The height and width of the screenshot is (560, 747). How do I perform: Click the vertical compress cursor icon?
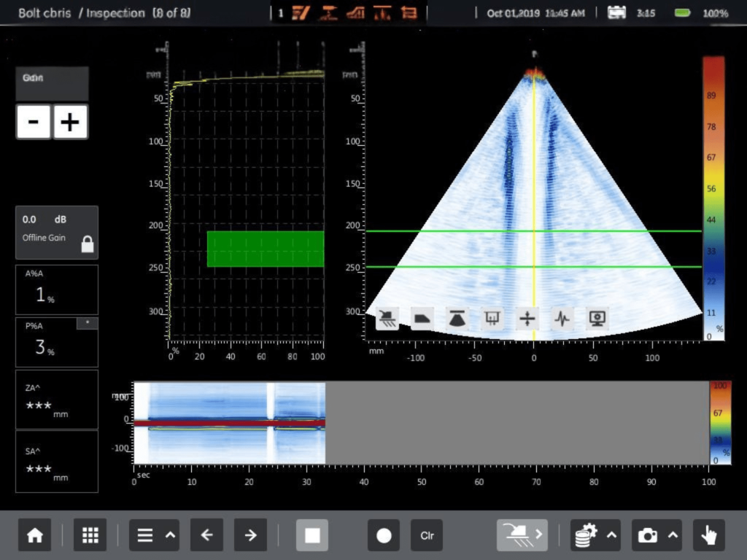click(527, 319)
